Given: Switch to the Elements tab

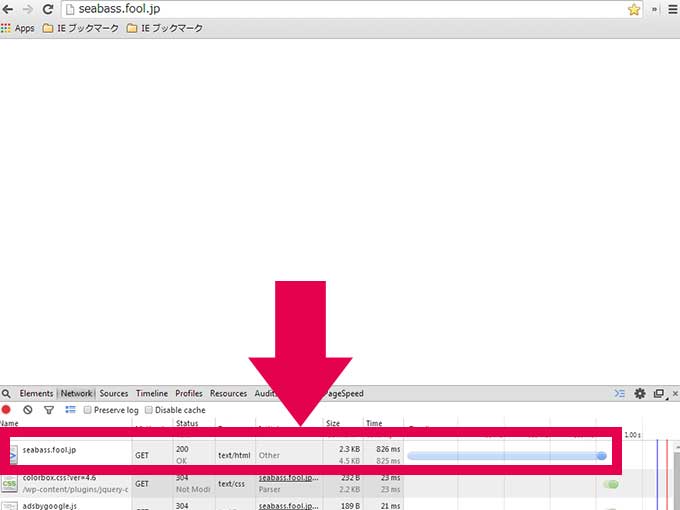Looking at the screenshot, I should tap(36, 394).
